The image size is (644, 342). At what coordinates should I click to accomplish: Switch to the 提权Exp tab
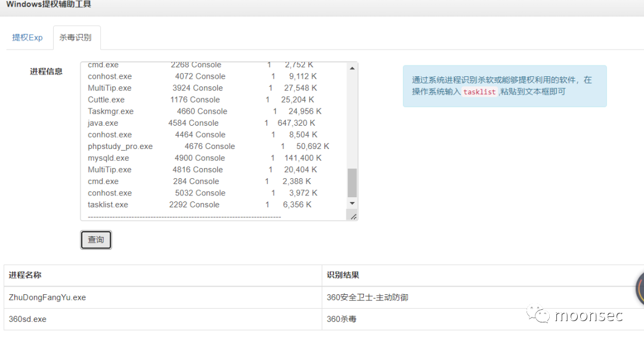tap(27, 38)
